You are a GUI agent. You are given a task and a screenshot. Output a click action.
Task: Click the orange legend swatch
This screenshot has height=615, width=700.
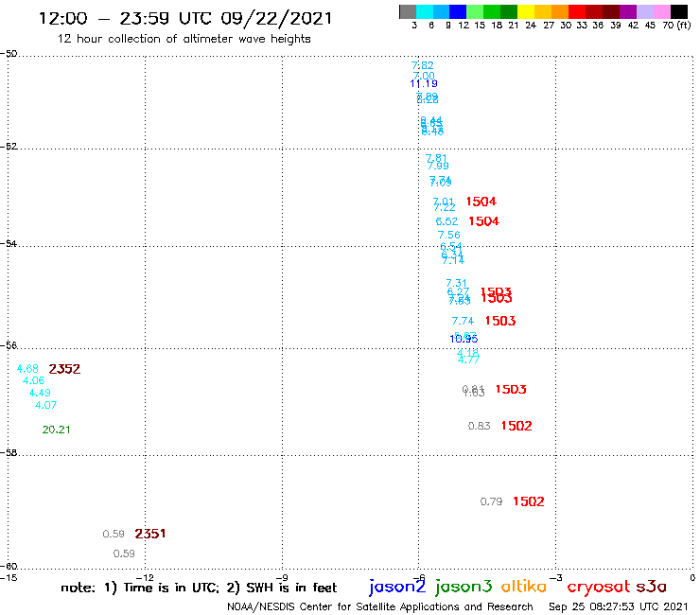pos(560,11)
